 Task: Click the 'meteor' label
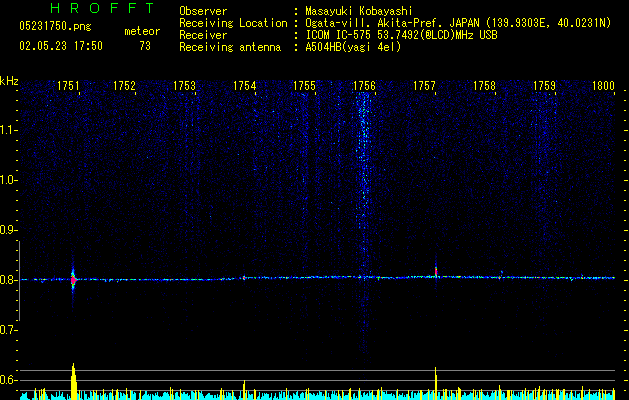[142, 31]
